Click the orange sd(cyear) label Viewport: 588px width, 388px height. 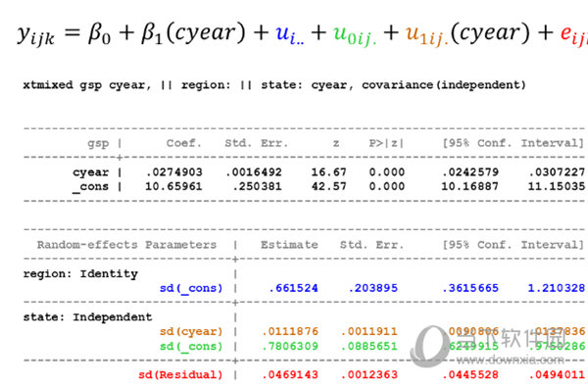191,332
